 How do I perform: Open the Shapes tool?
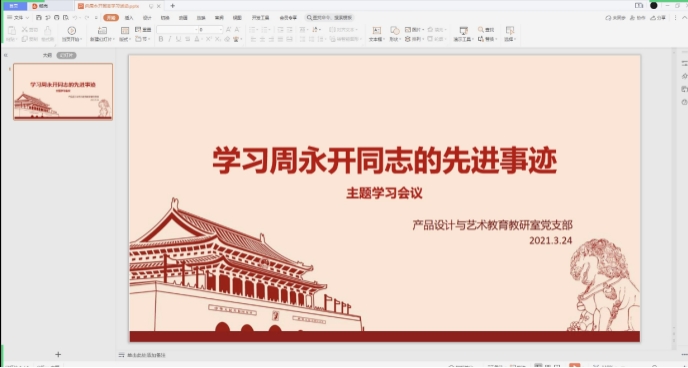pyautogui.click(x=394, y=30)
